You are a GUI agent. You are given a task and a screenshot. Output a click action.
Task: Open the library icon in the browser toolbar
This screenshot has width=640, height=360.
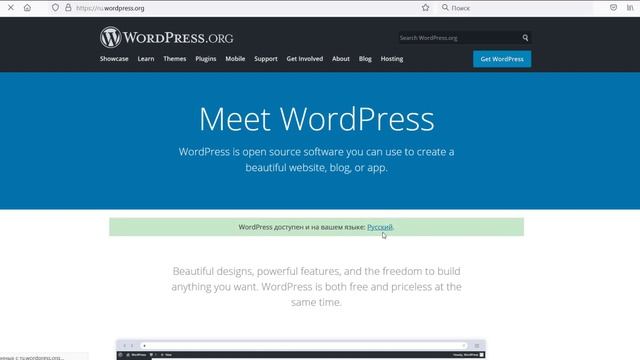(x=630, y=7)
